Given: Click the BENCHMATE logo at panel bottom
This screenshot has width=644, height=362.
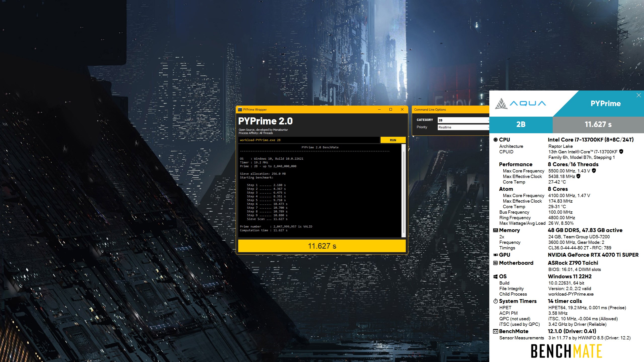Looking at the screenshot, I should 566,351.
